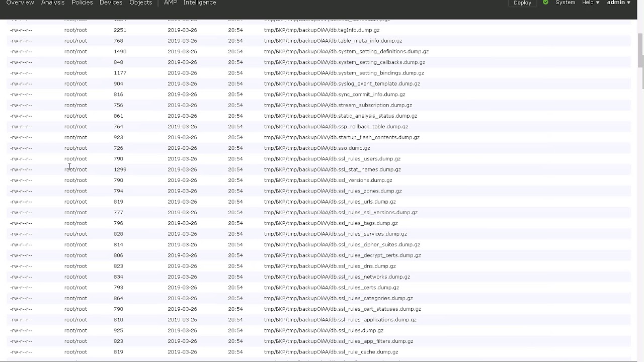Click file size value 1490

point(120,51)
